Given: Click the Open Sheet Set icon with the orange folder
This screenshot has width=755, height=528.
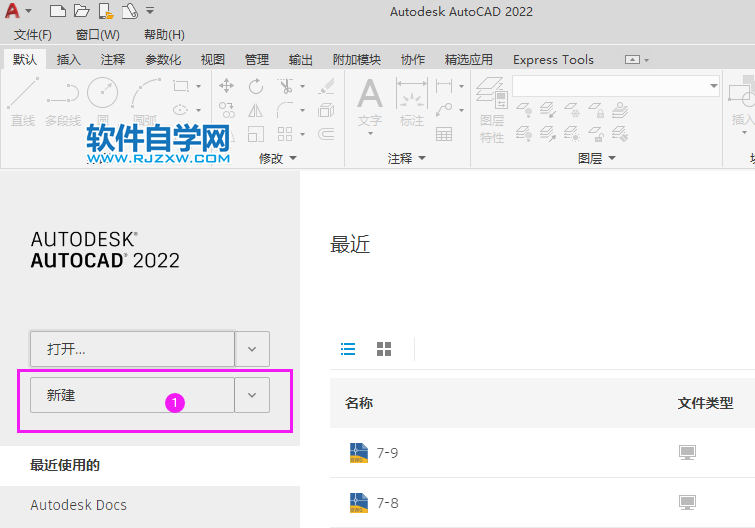Looking at the screenshot, I should point(106,11).
